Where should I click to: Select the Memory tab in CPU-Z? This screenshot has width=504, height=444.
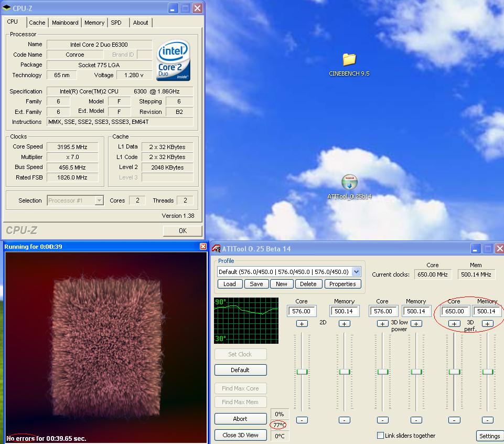94,23
